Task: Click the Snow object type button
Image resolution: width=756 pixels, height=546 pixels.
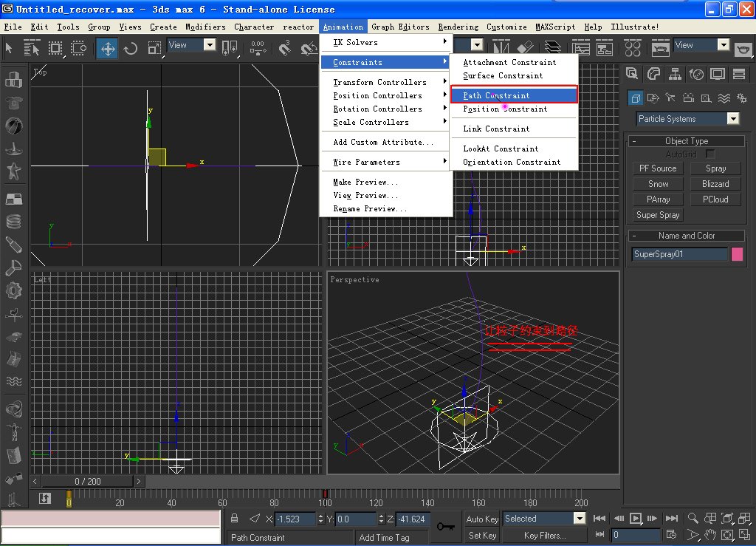Action: tap(658, 184)
